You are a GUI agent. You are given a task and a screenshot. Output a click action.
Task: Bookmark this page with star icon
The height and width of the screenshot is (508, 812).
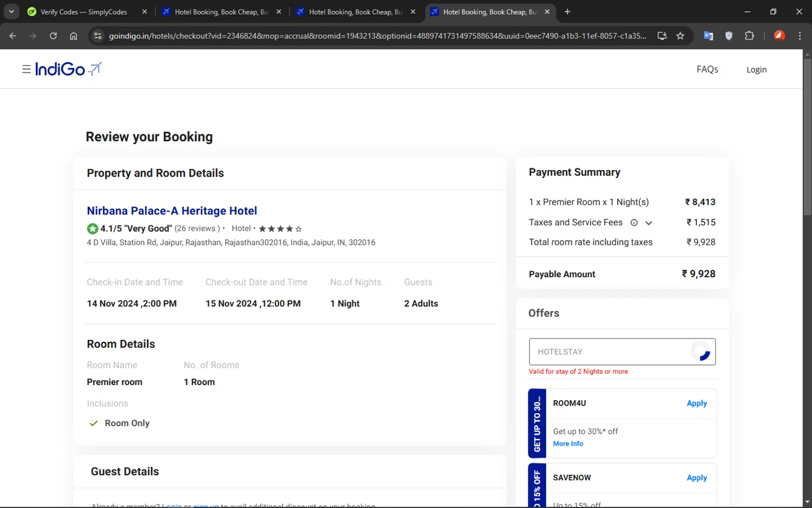point(680,36)
